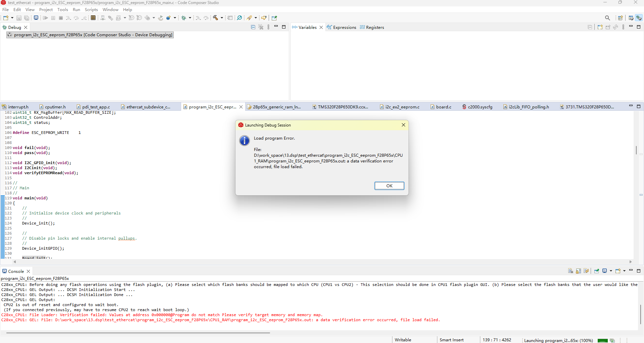Click the Smart Insert status bar field
Viewport: 644px width, 343px height.
click(451, 340)
